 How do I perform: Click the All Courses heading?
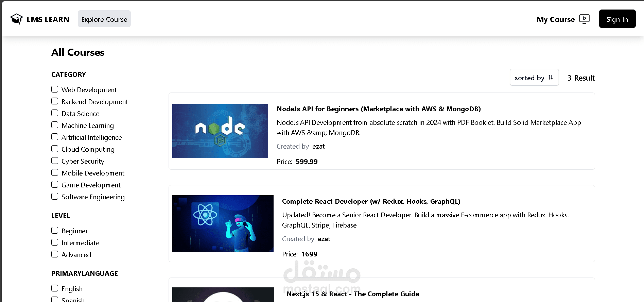point(78,52)
